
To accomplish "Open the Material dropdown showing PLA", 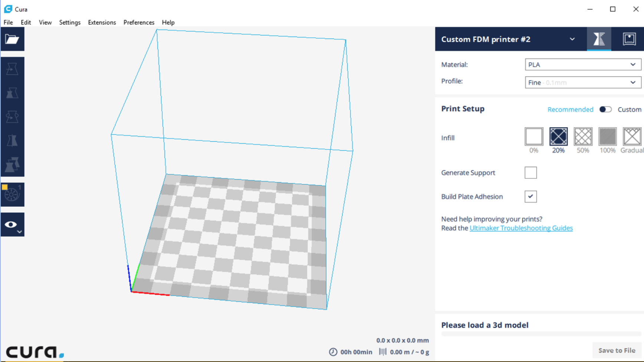I will point(583,65).
